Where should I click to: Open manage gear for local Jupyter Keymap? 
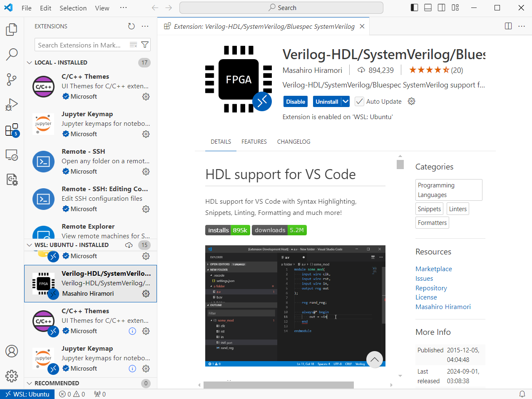146,134
